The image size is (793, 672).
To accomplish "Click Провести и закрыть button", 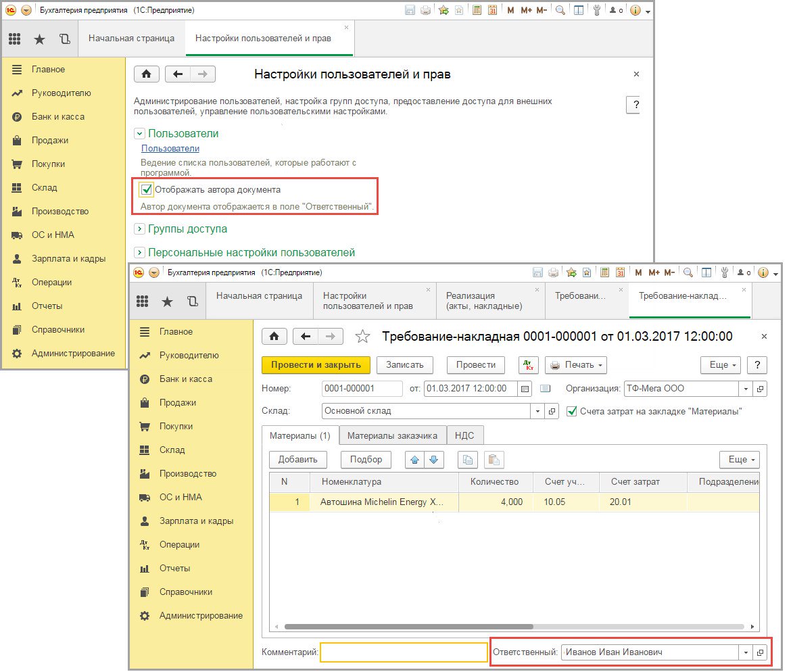I will tap(316, 364).
